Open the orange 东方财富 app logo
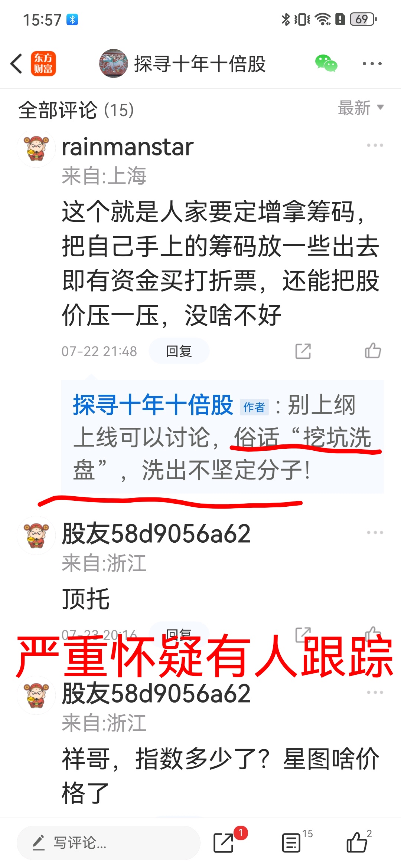Image resolution: width=401 pixels, height=868 pixels. coord(43,63)
